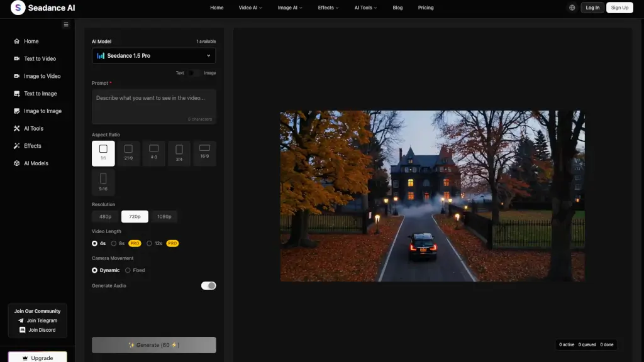Screen dimensions: 644x362
Task: Select the 9:16 portrait aspect ratio
Action: pyautogui.click(x=103, y=182)
